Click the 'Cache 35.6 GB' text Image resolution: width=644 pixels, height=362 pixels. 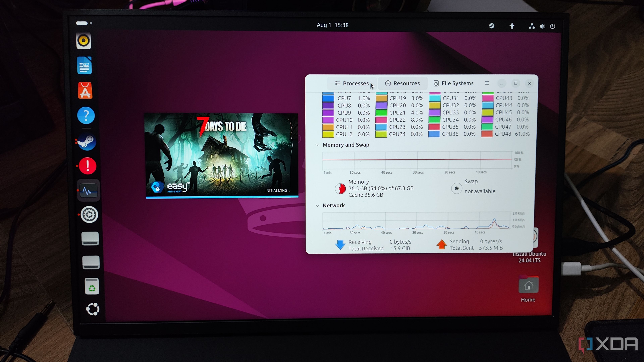(x=366, y=195)
